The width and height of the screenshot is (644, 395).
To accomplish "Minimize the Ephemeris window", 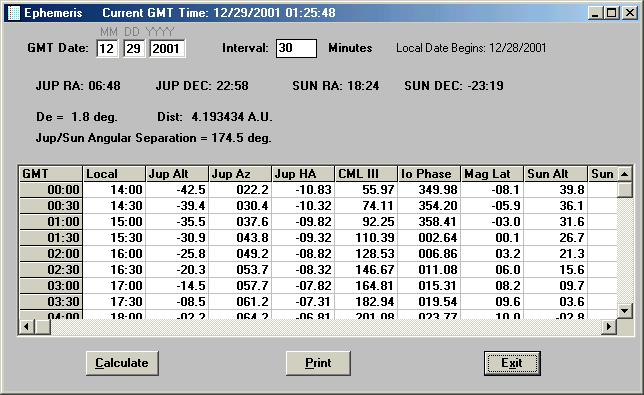I will [x=596, y=13].
